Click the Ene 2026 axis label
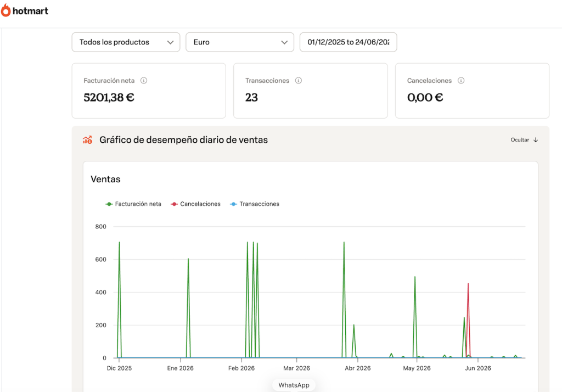The width and height of the screenshot is (562, 392). coord(180,368)
